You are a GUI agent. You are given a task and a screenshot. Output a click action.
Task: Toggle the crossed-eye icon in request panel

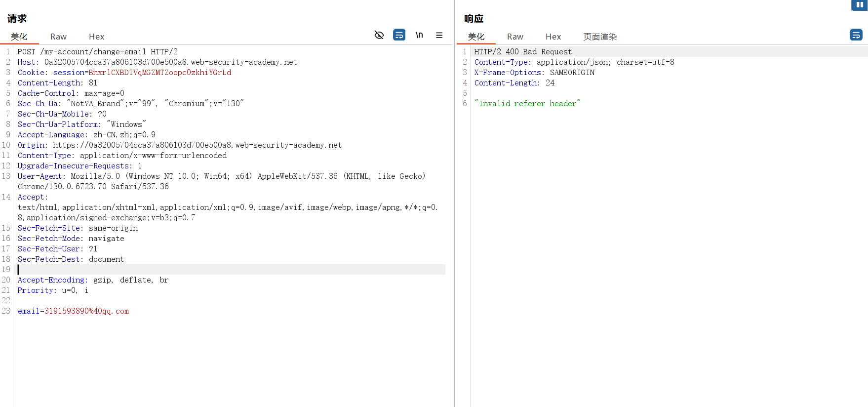pyautogui.click(x=379, y=35)
